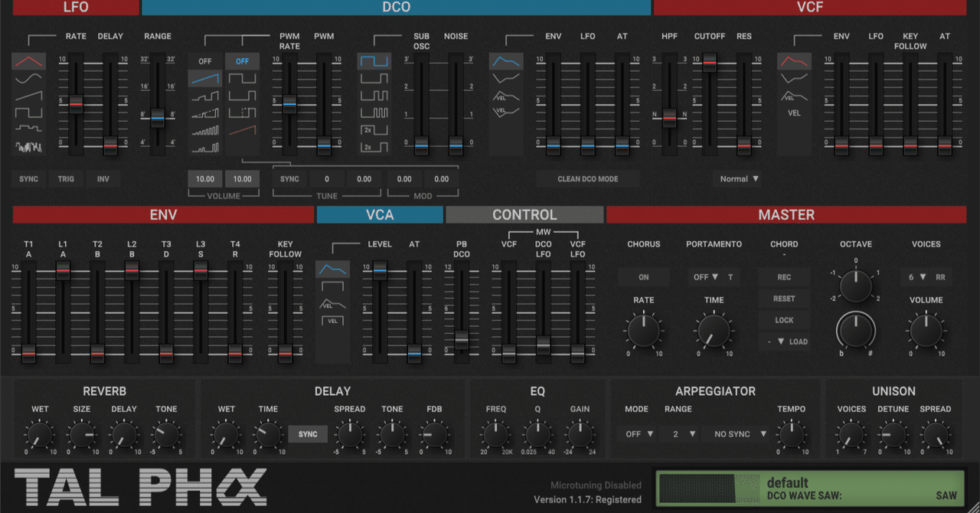
Task: Toggle the LFO INV button
Action: click(103, 179)
